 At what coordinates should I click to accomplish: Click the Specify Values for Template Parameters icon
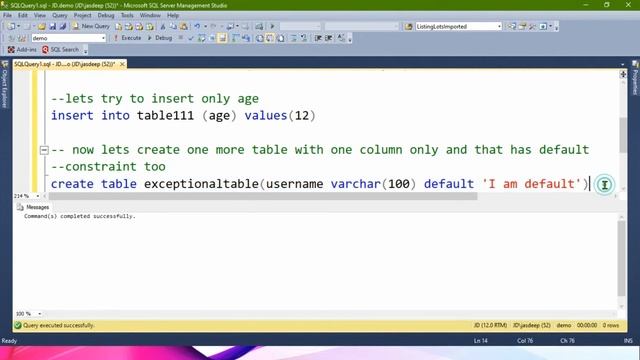pyautogui.click(x=341, y=38)
